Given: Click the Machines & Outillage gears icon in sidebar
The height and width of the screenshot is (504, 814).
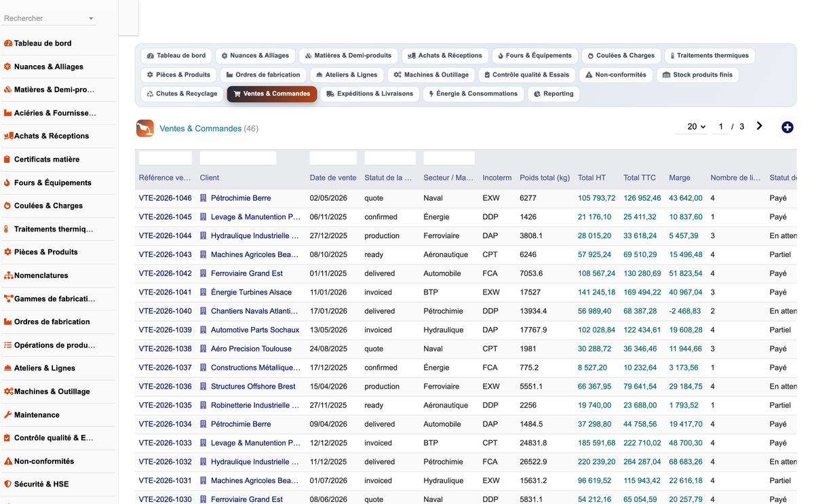Looking at the screenshot, I should [x=8, y=391].
